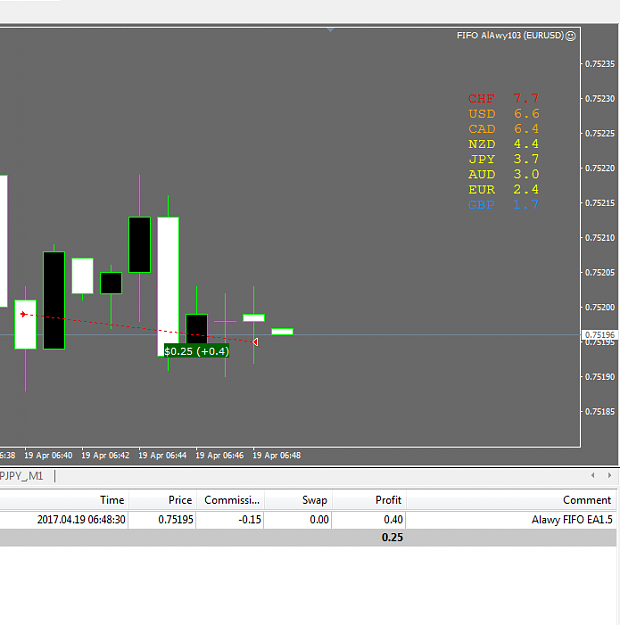The width and height of the screenshot is (620, 625).
Task: Click the current price tag 0.75196
Action: coord(600,335)
